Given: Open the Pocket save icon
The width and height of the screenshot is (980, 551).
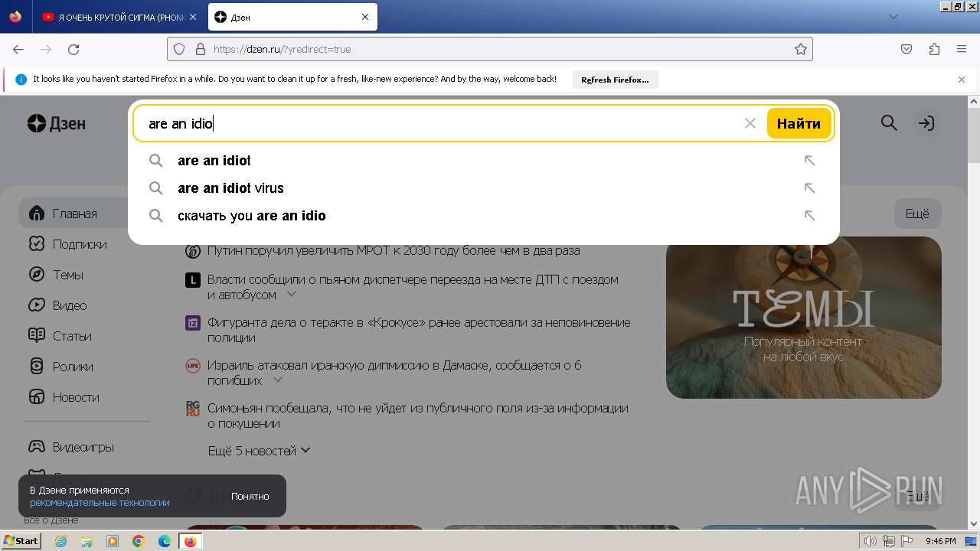Looking at the screenshot, I should point(906,49).
